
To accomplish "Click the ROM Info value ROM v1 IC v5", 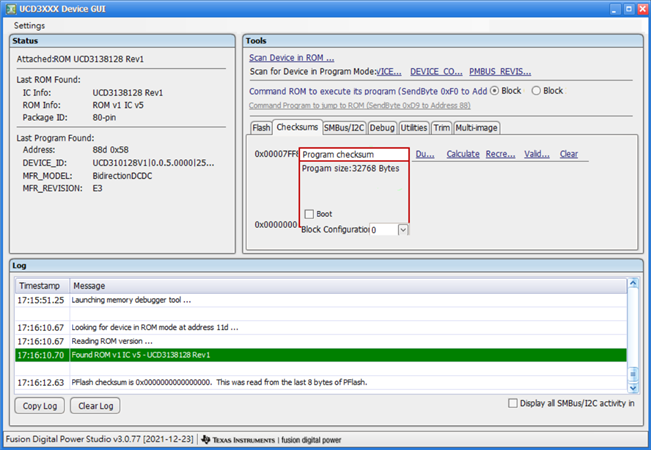I will point(118,105).
